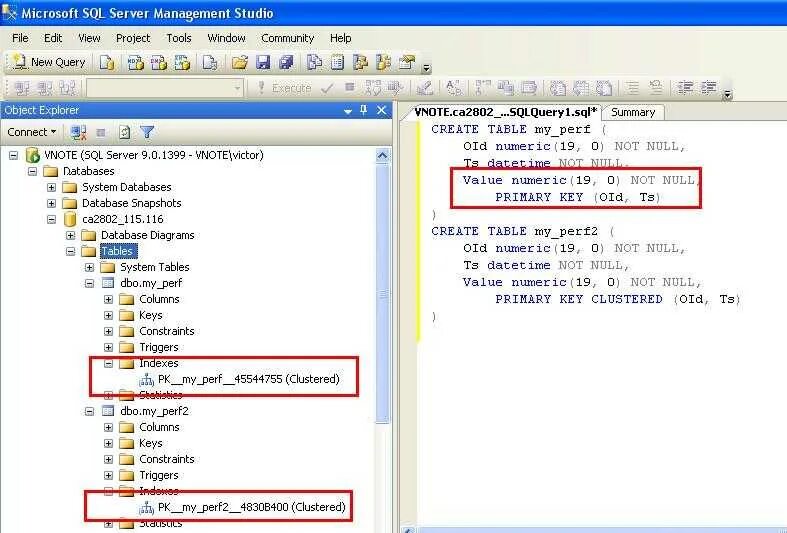Refresh the Object Explorer tree
This screenshot has height=533, width=787.
point(124,132)
